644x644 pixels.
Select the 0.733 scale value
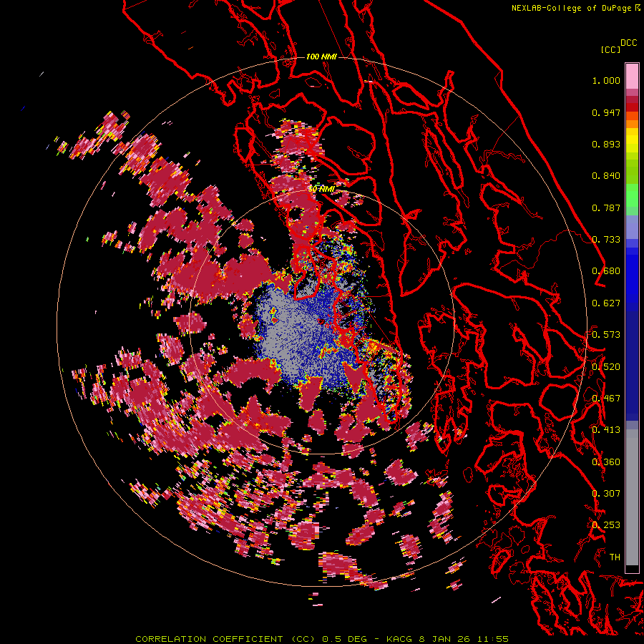pyautogui.click(x=606, y=240)
